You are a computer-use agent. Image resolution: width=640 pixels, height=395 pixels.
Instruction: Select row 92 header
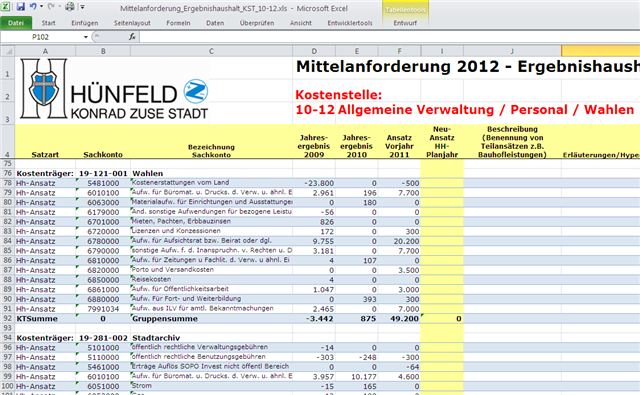pyautogui.click(x=7, y=319)
